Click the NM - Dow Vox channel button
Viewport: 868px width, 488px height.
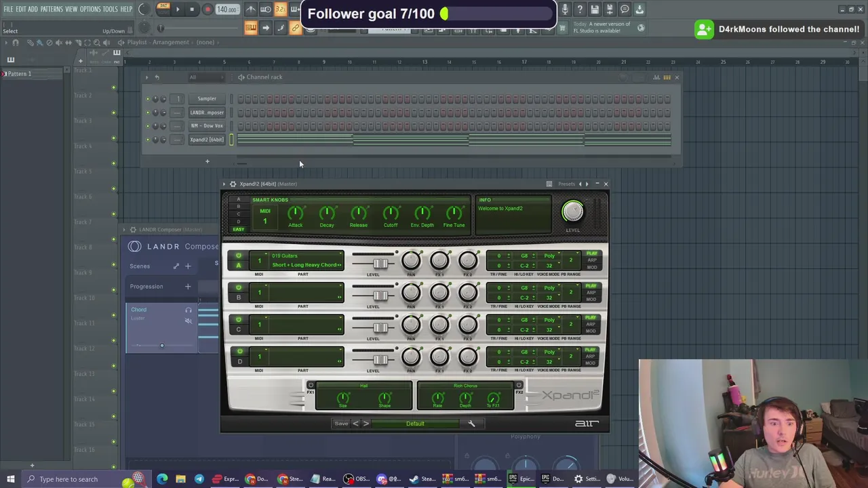click(207, 126)
